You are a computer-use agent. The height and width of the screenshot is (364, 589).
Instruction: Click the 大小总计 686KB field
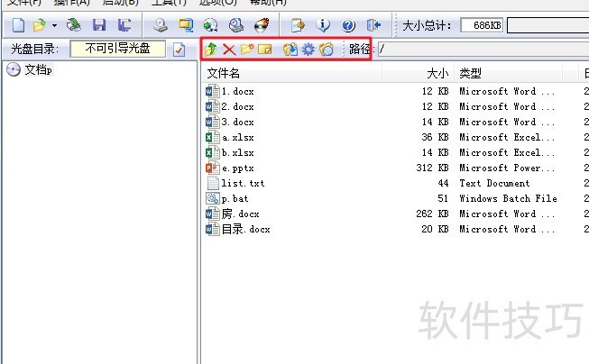482,25
